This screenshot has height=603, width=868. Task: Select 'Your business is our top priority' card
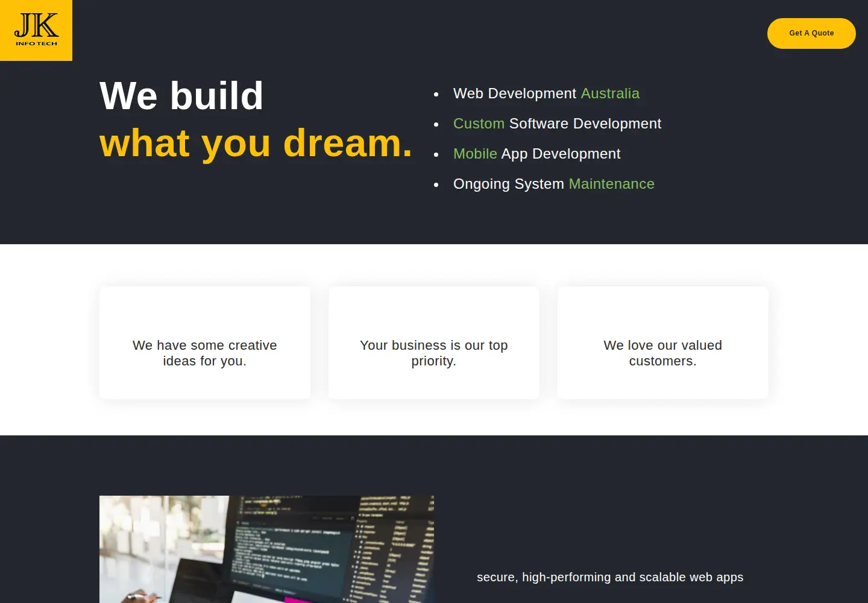pos(434,343)
